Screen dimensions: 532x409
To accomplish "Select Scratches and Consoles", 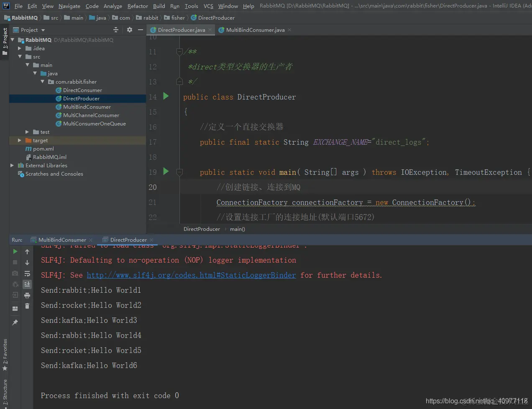I will click(x=54, y=174).
